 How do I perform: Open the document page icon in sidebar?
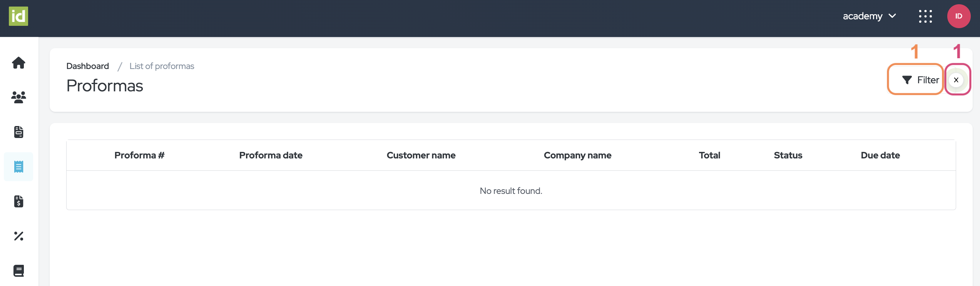point(18,132)
